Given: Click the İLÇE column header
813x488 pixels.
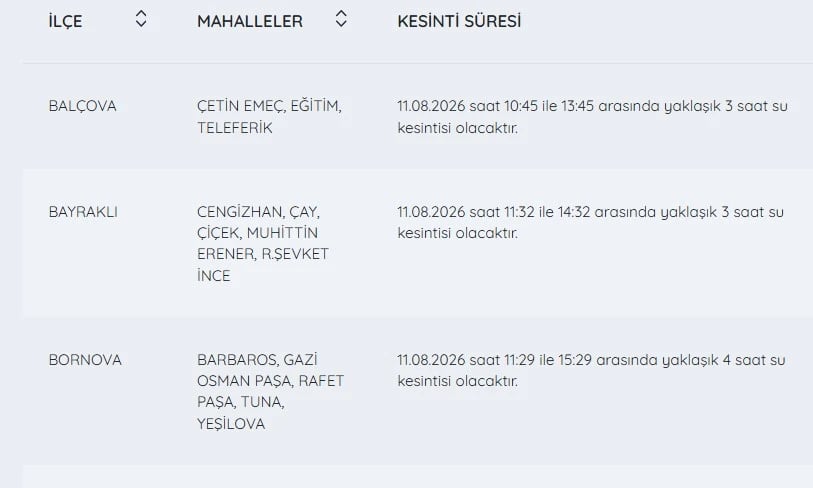Looking at the screenshot, I should [65, 21].
